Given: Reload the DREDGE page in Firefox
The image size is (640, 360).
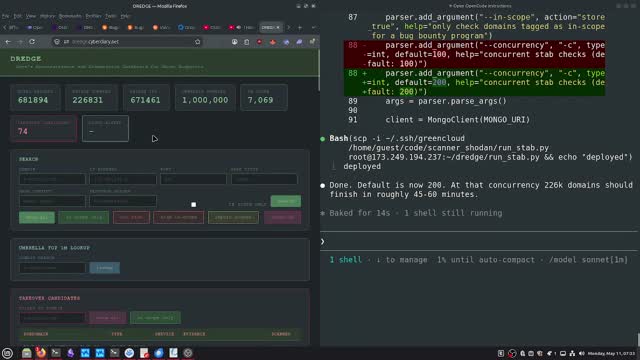Looking at the screenshot, I should pos(32,42).
